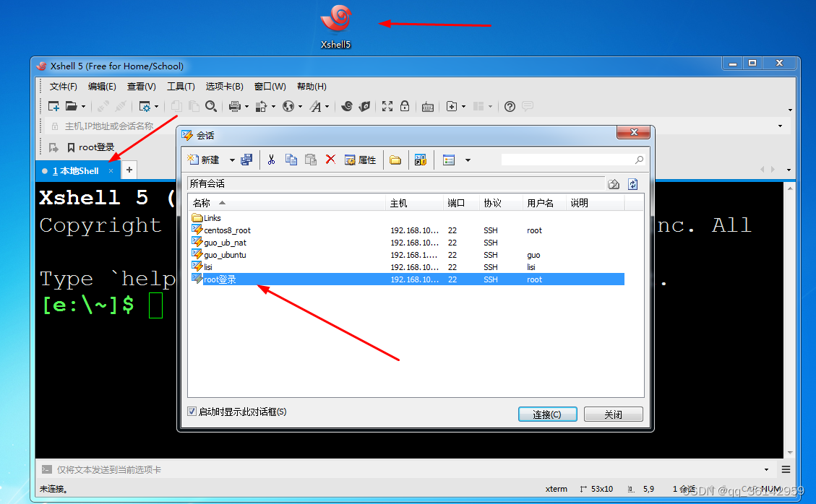Click the globe encoding icon in main toolbar
Image resolution: width=816 pixels, height=504 pixels.
pyautogui.click(x=288, y=106)
